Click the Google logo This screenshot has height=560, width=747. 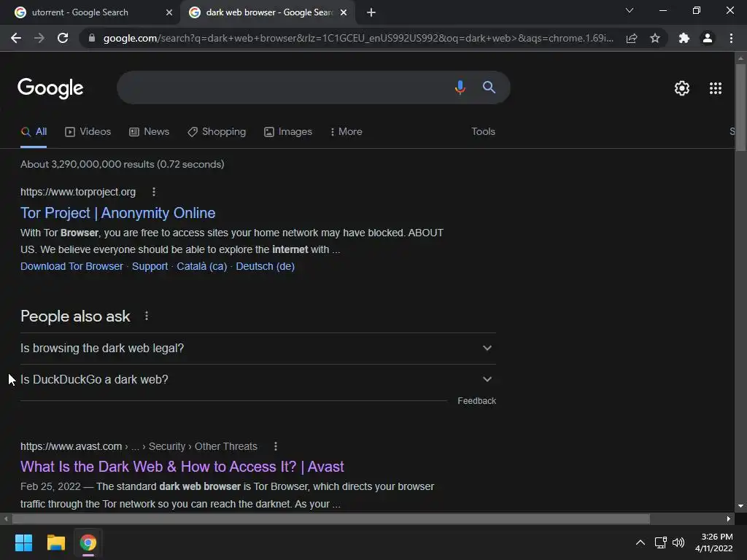point(50,88)
